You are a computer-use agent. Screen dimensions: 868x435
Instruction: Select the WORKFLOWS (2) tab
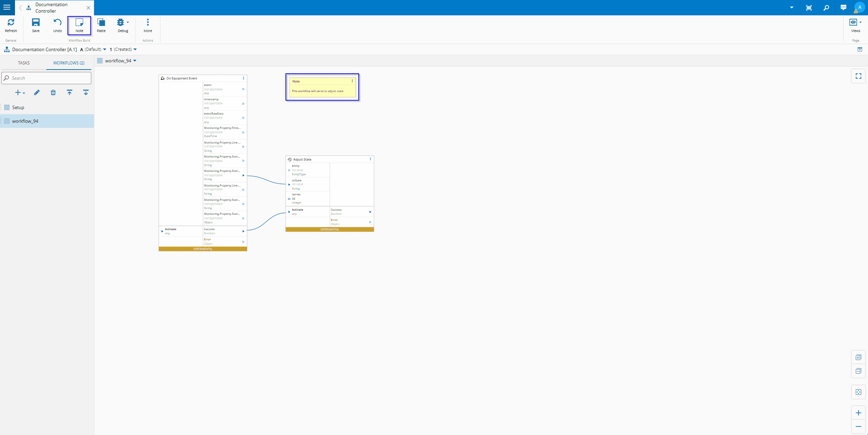tap(69, 63)
